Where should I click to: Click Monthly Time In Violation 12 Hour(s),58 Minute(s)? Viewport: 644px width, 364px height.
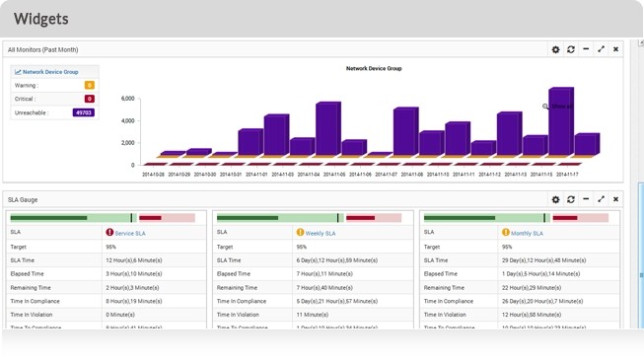[x=532, y=315]
